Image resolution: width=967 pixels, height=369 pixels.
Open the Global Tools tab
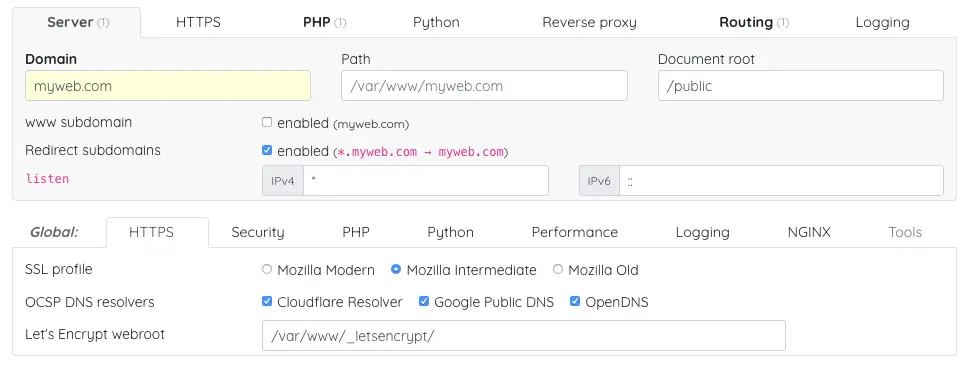[x=905, y=233]
